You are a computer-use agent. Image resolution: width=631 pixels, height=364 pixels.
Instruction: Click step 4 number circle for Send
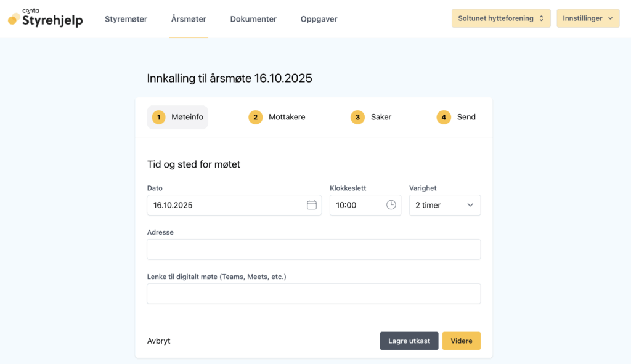coord(444,117)
